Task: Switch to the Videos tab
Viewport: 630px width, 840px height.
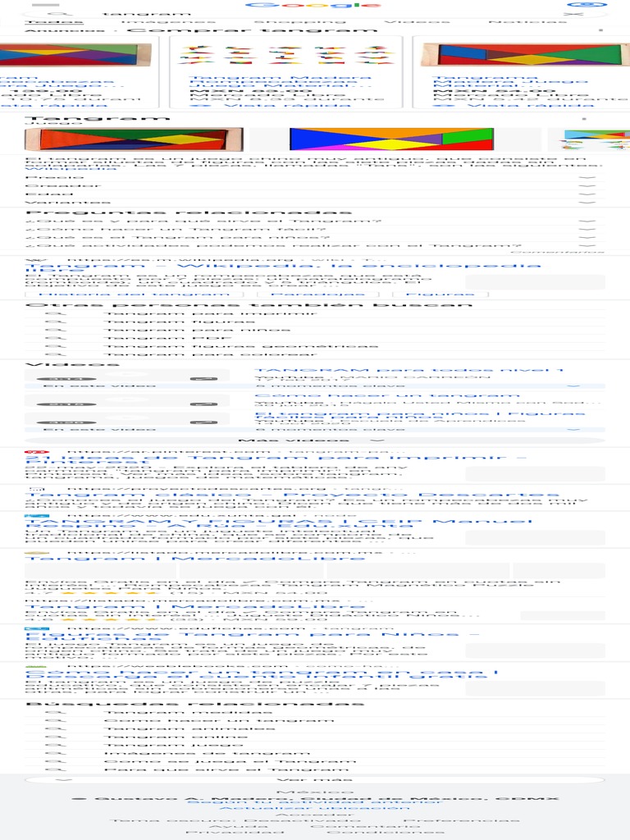Action: pyautogui.click(x=418, y=22)
